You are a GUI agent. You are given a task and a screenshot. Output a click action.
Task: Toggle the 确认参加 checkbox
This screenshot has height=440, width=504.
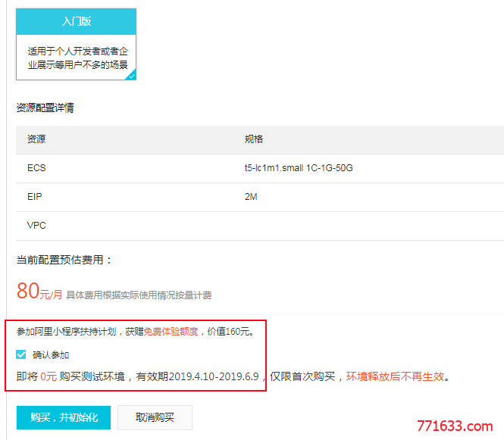21,354
